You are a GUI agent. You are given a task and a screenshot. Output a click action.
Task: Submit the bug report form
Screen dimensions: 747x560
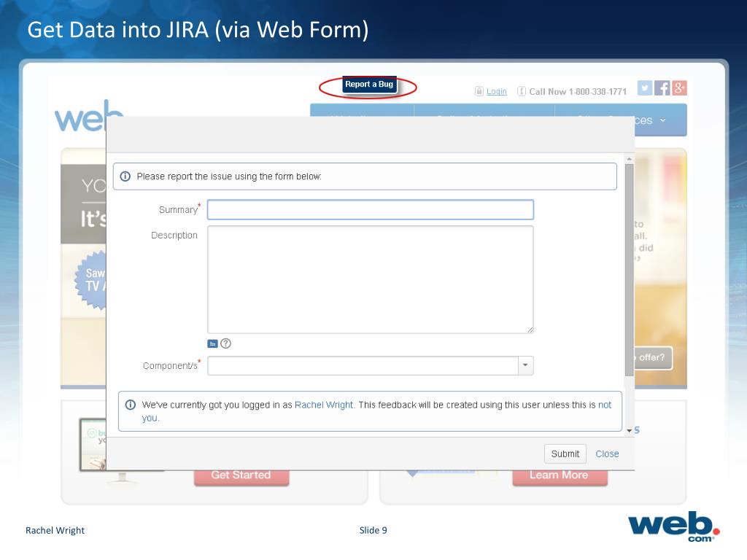(x=565, y=454)
